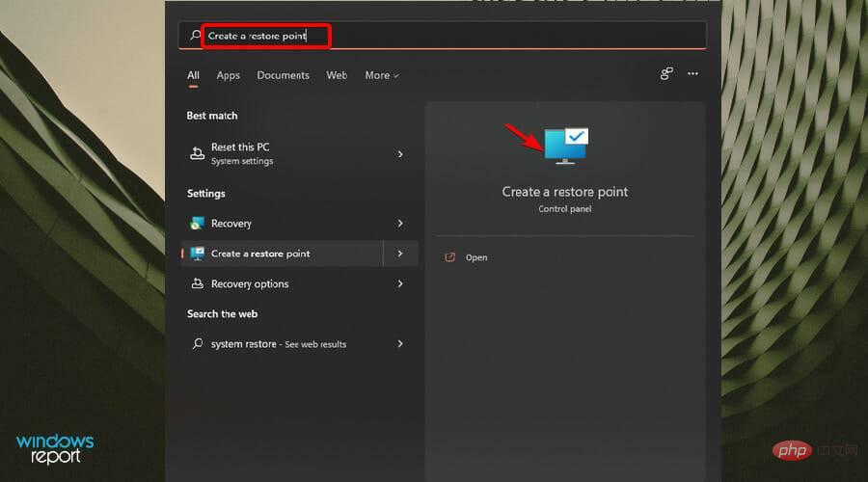Click the Create a restore point preview title
This screenshot has width=868, height=482.
564,192
